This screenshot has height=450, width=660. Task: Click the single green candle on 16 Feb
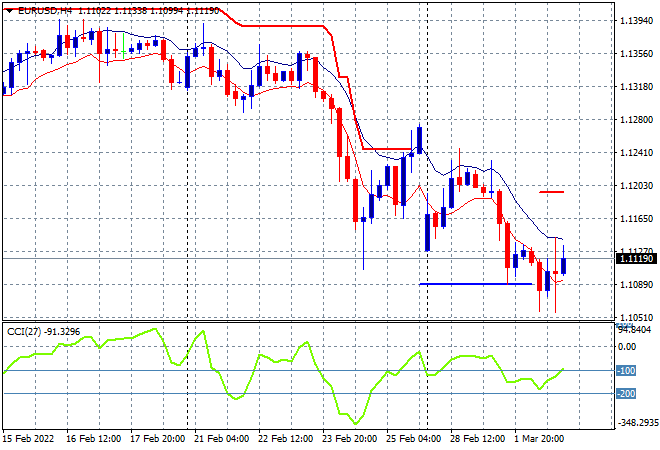pyautogui.click(x=123, y=46)
